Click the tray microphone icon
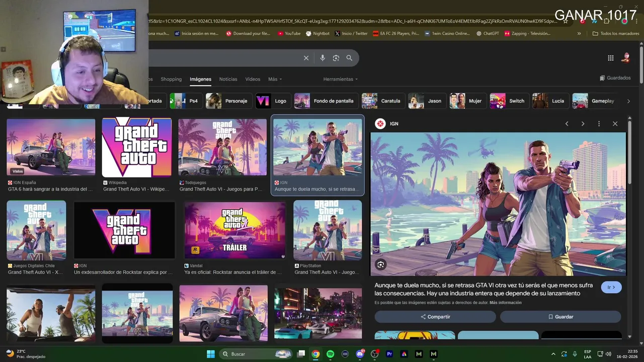This screenshot has height=362, width=644. [575, 354]
